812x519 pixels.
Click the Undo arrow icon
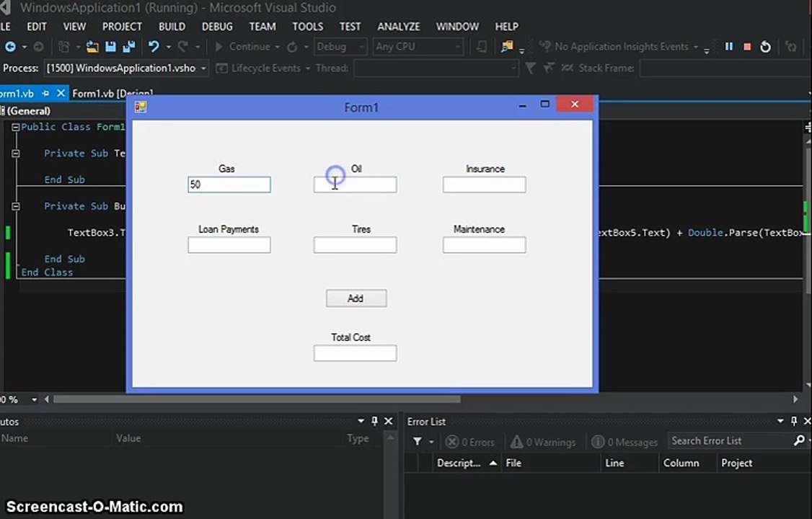pos(154,47)
